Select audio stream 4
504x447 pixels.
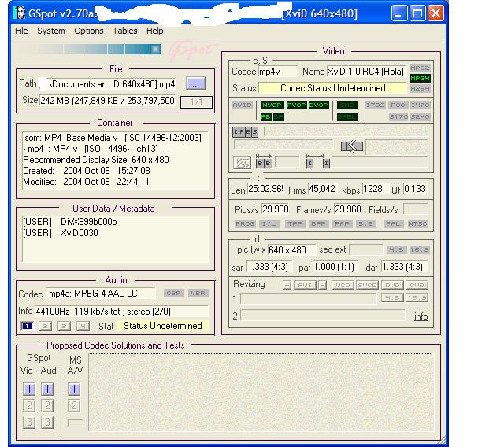(x=83, y=327)
